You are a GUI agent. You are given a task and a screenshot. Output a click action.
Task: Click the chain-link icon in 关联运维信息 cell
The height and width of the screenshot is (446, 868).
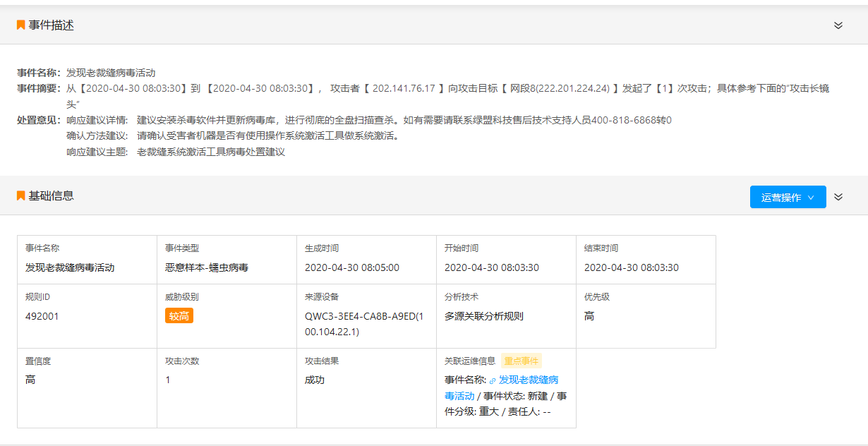pyautogui.click(x=493, y=380)
